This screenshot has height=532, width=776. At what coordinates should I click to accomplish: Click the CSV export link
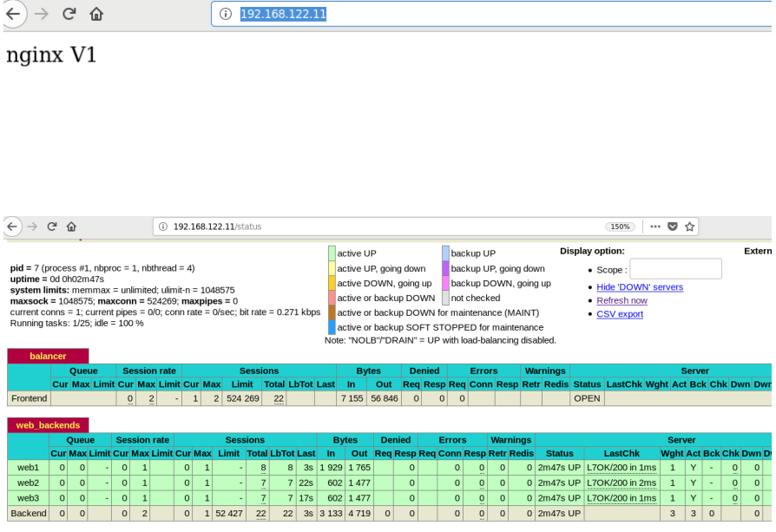620,314
